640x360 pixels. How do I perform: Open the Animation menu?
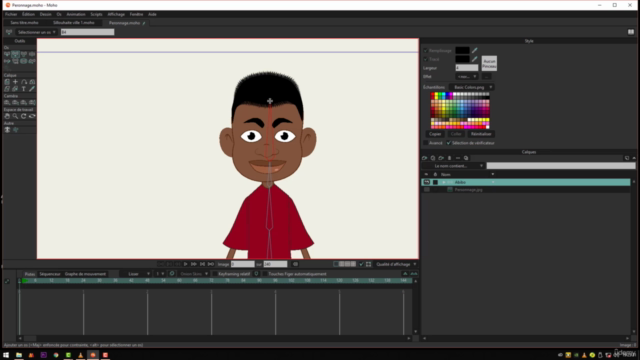click(76, 14)
